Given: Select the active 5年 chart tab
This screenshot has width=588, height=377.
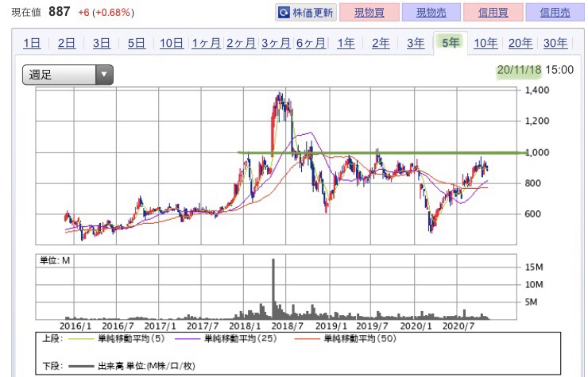Looking at the screenshot, I should (x=451, y=43).
